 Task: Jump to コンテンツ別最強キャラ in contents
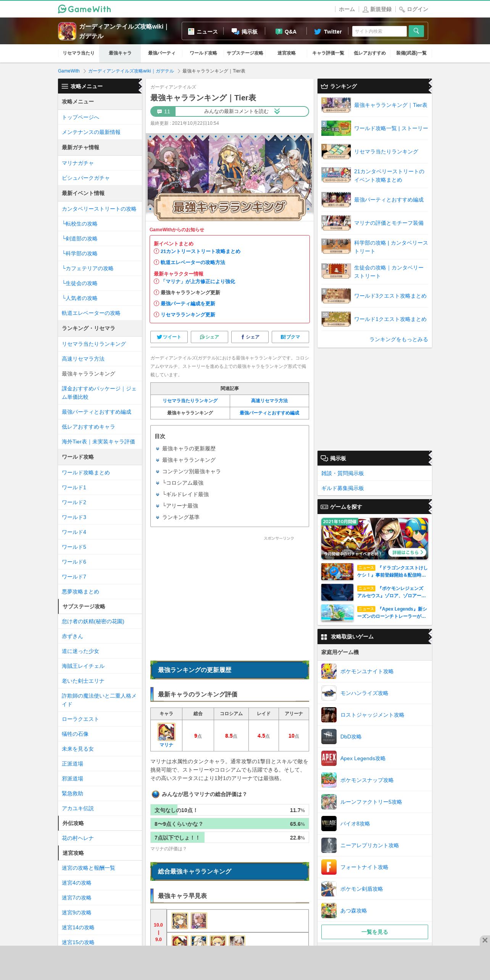coord(192,471)
